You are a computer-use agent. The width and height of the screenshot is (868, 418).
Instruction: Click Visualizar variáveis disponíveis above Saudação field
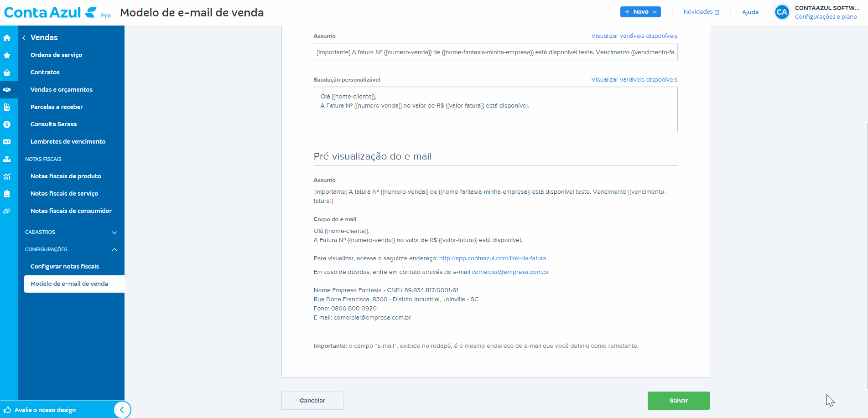634,80
